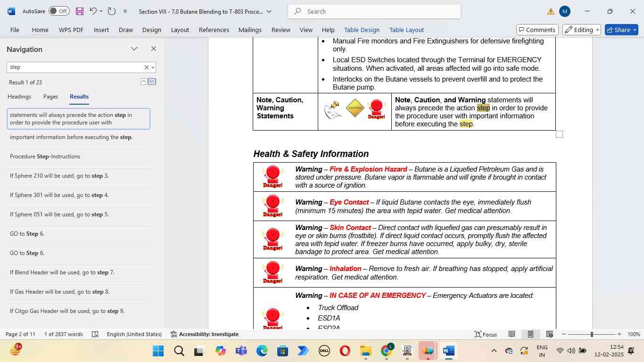Click the warning triangle icon
This screenshot has width=644, height=362.
coord(551,11)
